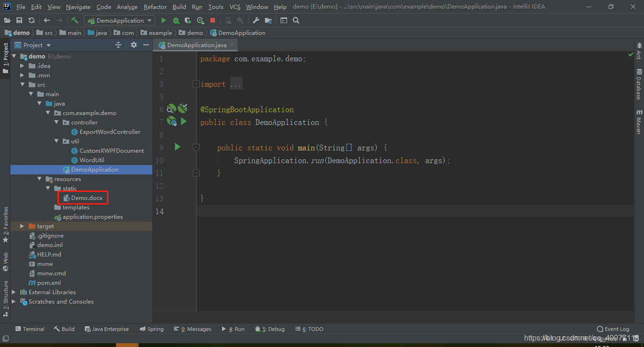The width and height of the screenshot is (644, 347).
Task: Open the Maven side panel
Action: [639, 122]
